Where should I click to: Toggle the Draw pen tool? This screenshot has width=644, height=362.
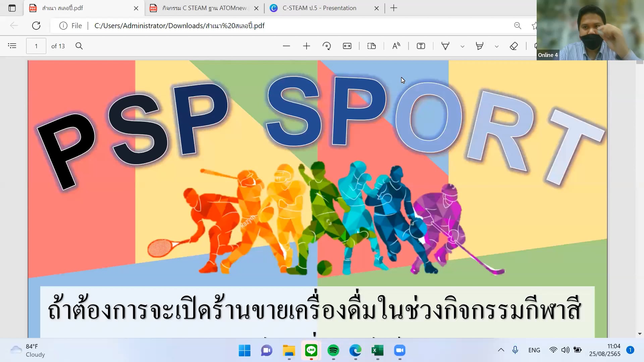pyautogui.click(x=445, y=46)
